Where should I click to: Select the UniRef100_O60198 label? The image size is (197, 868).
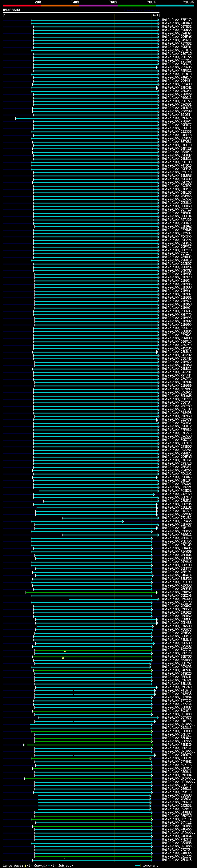point(177,565)
